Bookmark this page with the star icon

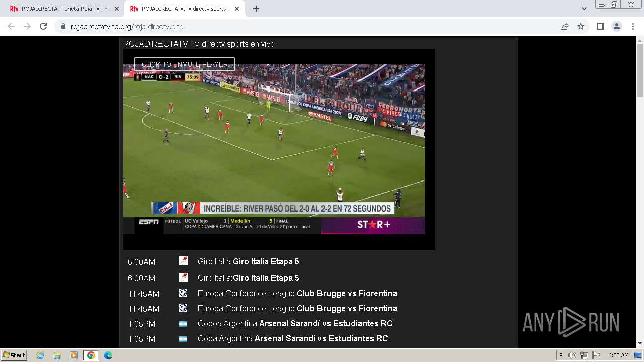tap(581, 26)
